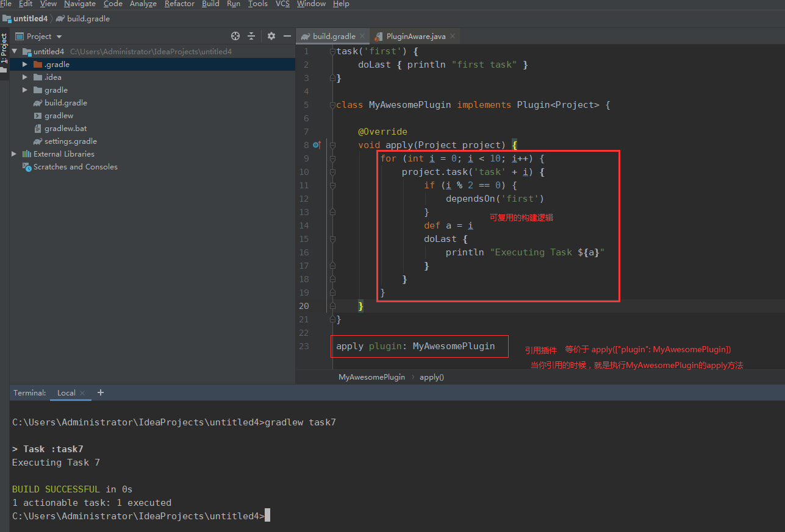The height and width of the screenshot is (532, 785).
Task: Click the apply plugin: MyAwesomePlugin line
Action: (415, 346)
